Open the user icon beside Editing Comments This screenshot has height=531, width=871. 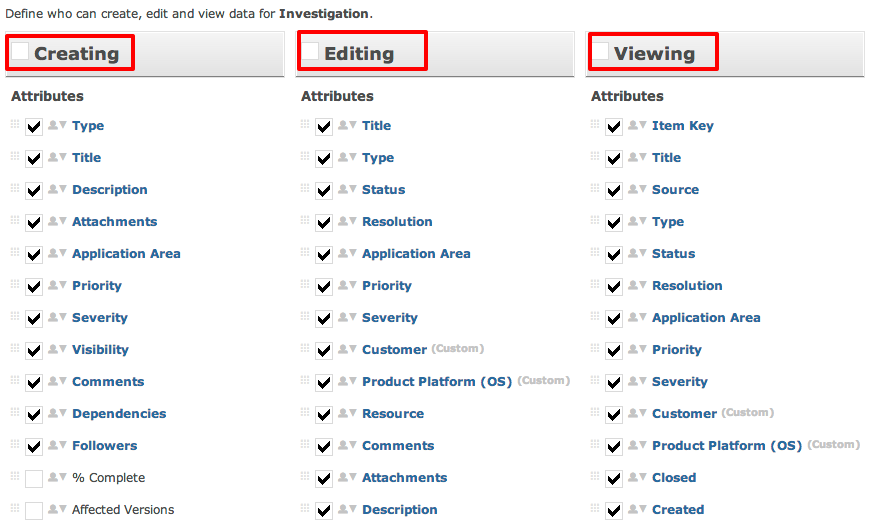347,445
